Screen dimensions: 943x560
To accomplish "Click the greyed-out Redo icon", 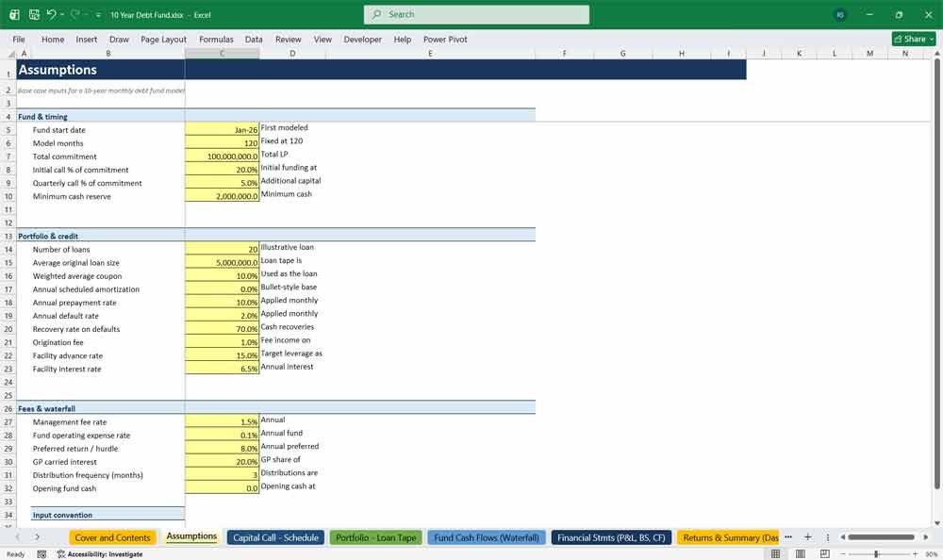I will (74, 14).
